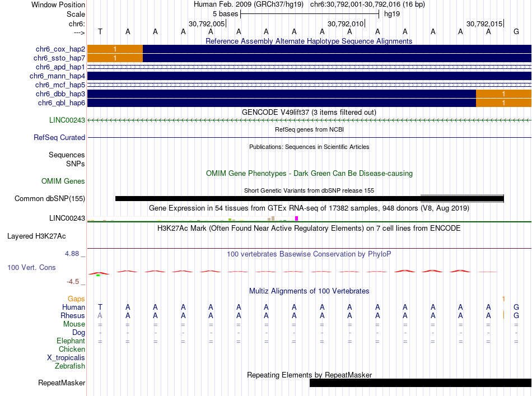
Task: Click the T base in the sequence row
Action: pyautogui.click(x=100, y=31)
